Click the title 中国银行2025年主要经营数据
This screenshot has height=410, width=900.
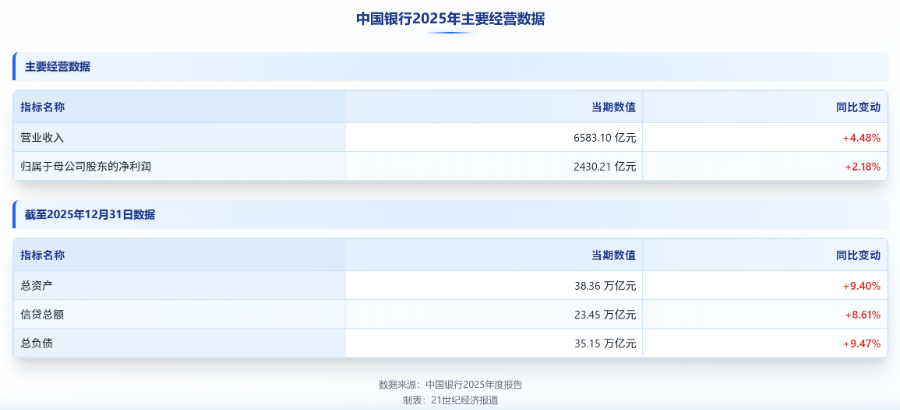click(x=450, y=19)
